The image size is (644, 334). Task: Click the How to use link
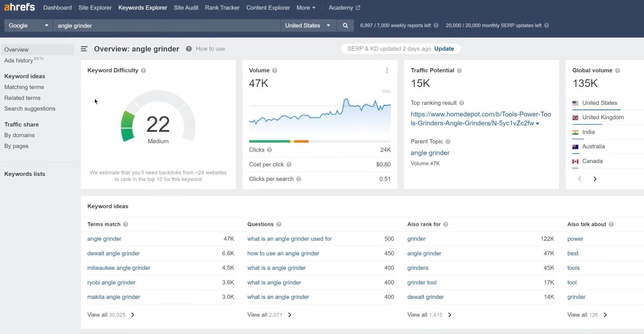pyautogui.click(x=210, y=49)
